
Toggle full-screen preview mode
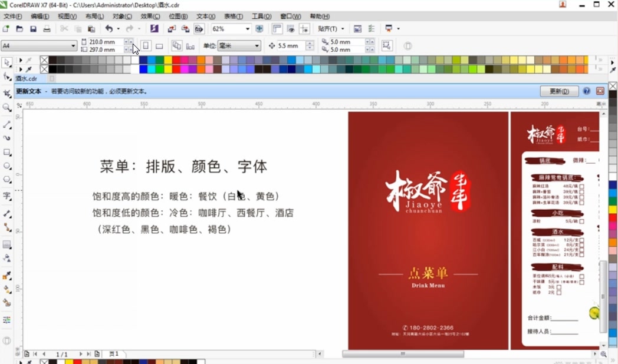pos(260,28)
